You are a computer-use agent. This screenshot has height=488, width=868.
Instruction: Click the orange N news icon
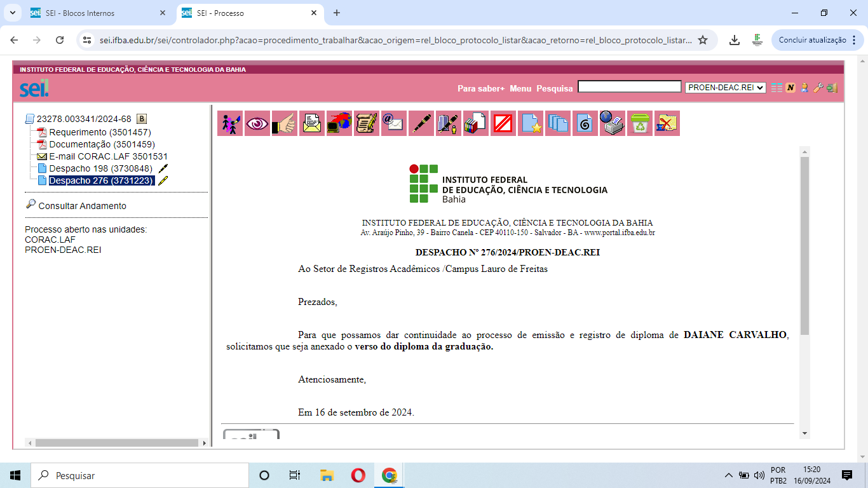point(790,88)
